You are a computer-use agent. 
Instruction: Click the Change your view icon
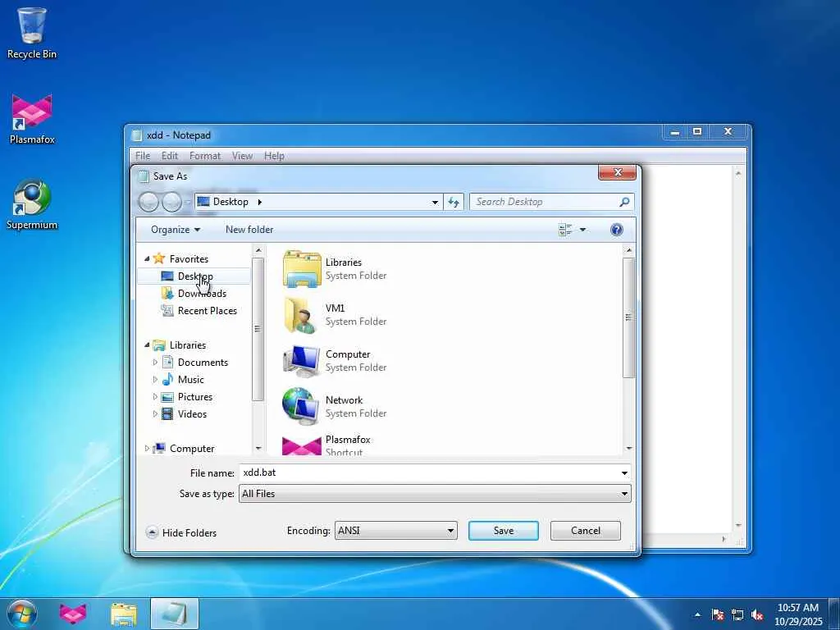565,230
